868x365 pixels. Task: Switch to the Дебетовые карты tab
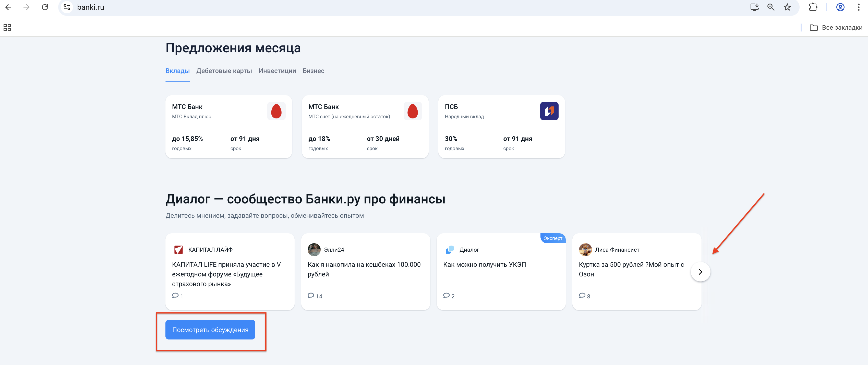224,71
